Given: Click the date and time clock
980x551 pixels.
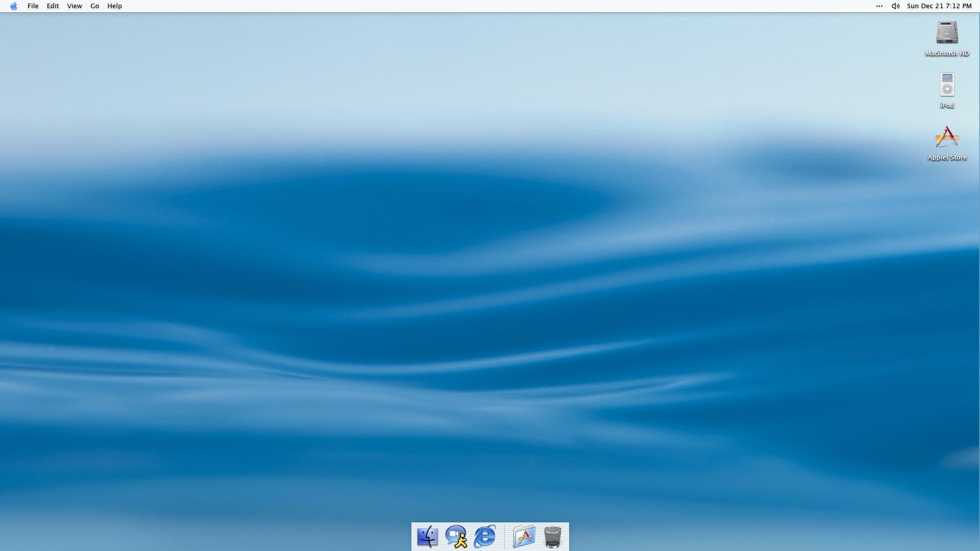Looking at the screenshot, I should pos(939,6).
